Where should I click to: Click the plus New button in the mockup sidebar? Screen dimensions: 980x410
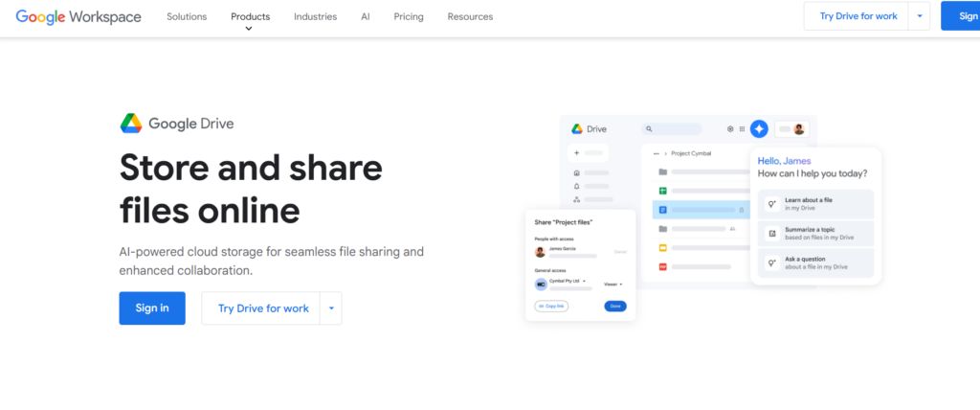click(588, 152)
